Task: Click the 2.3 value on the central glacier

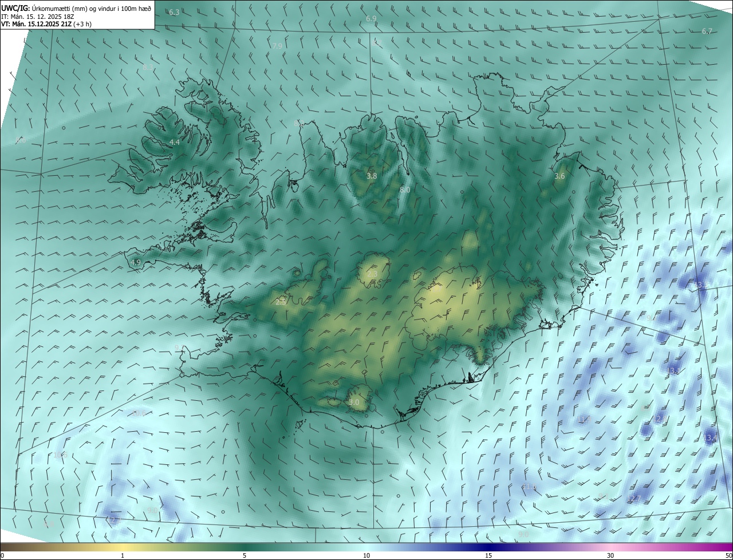Action: pos(372,274)
